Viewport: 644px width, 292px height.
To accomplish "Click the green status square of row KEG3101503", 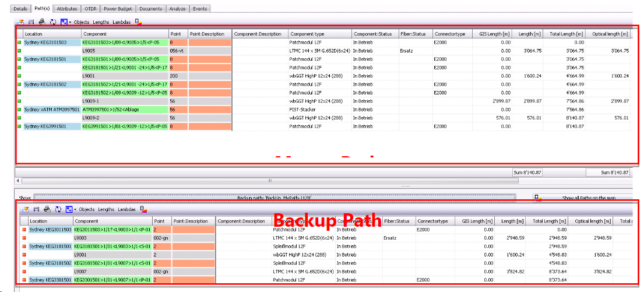I will pos(19,43).
